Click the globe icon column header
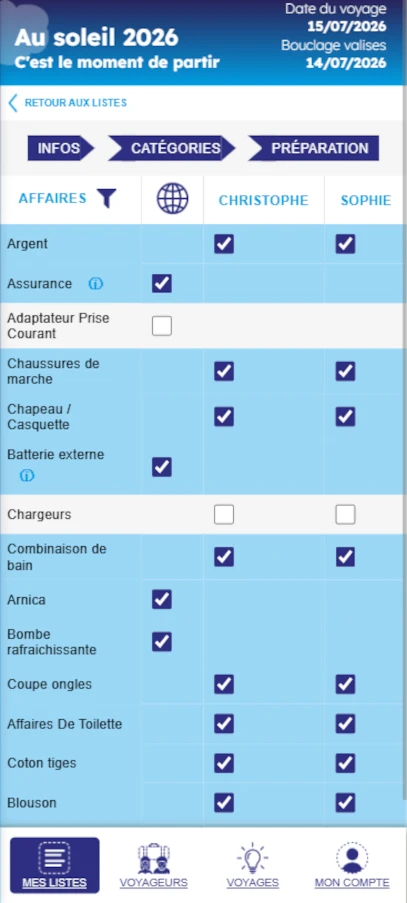 (172, 199)
